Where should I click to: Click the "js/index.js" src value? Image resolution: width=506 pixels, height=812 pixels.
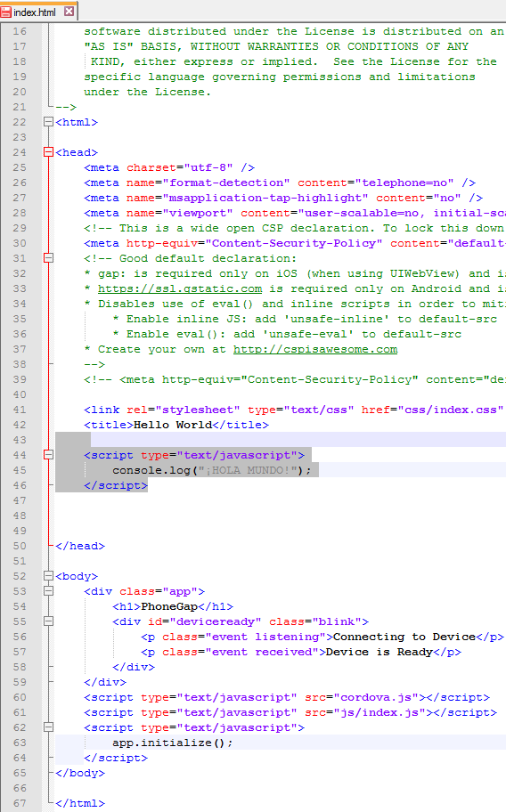point(379,712)
